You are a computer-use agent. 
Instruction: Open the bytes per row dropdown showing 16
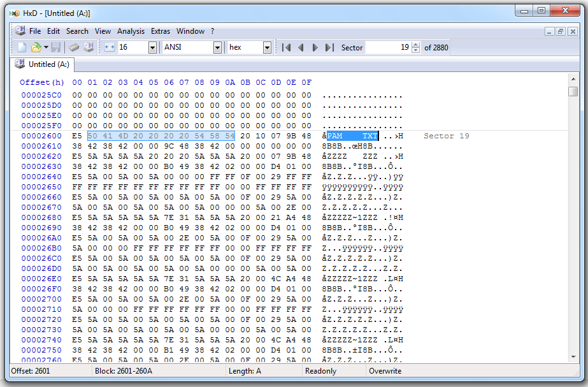[152, 48]
